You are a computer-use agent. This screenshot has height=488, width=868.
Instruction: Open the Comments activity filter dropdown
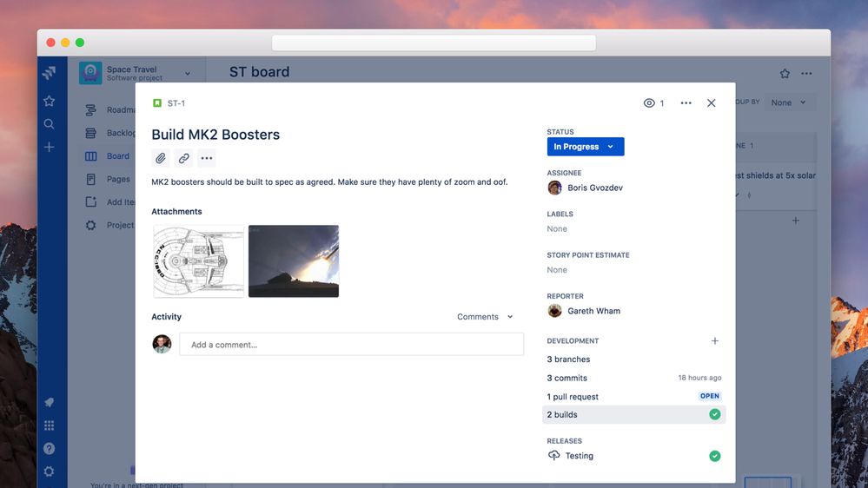485,317
